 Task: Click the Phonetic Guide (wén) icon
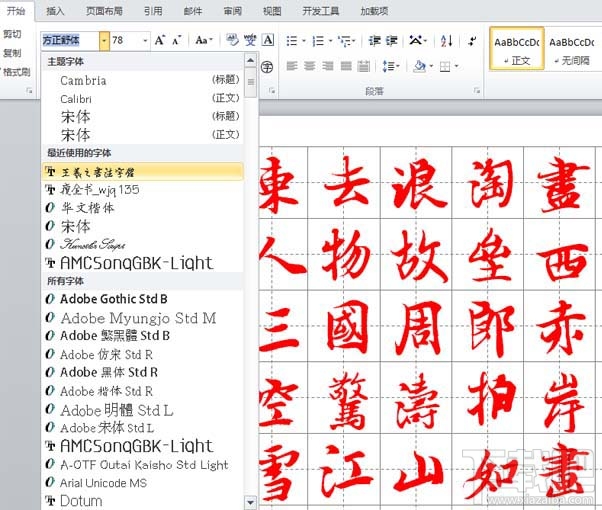click(x=250, y=40)
